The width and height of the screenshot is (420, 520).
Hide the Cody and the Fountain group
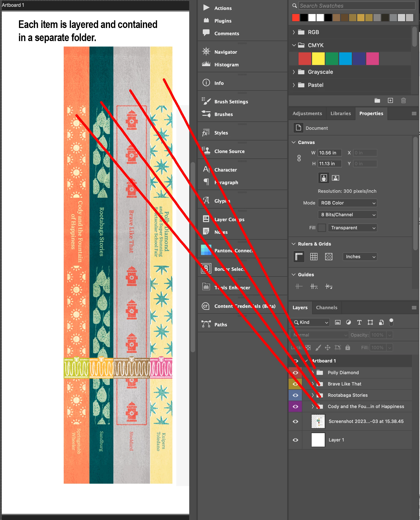pos(295,407)
